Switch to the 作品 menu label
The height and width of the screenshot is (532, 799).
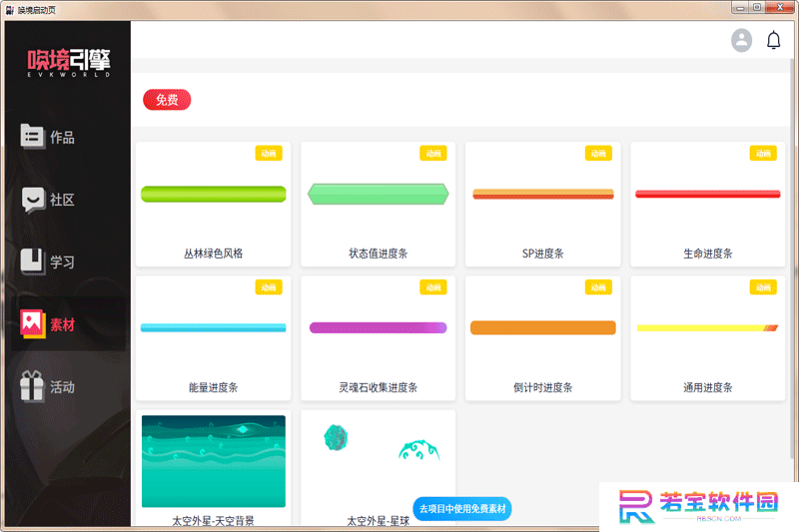pyautogui.click(x=62, y=138)
